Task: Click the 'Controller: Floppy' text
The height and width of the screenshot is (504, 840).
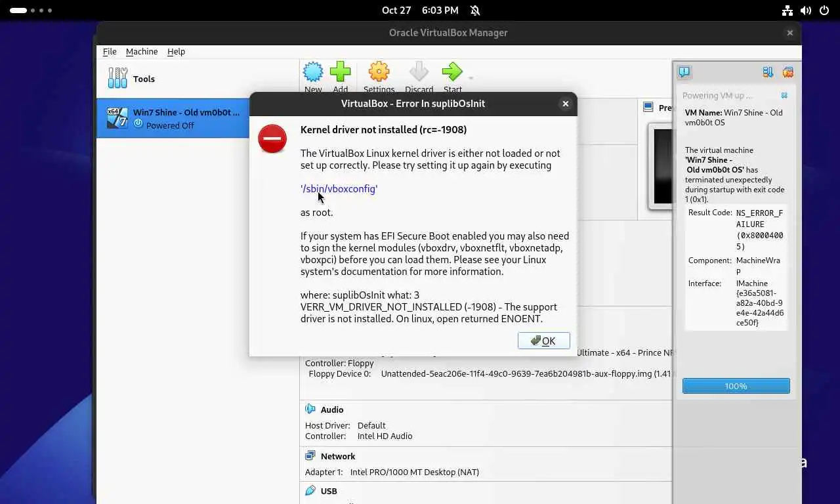Action: click(x=339, y=363)
